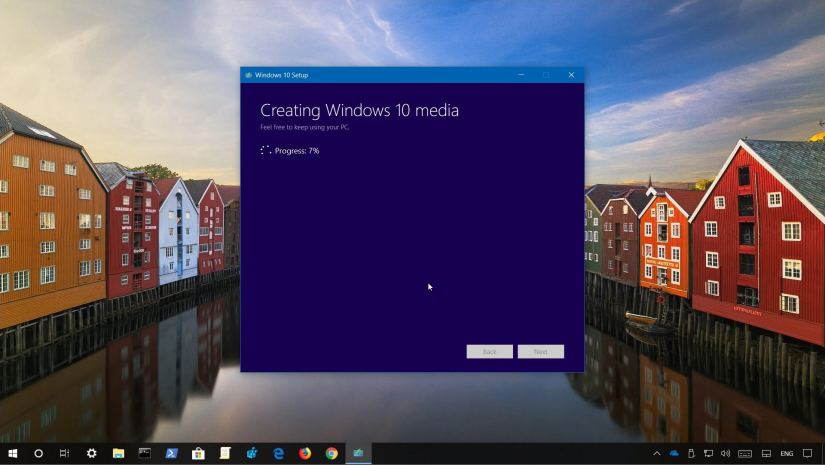Click the greyed Next button in Setup
The height and width of the screenshot is (465, 825).
[x=541, y=351]
